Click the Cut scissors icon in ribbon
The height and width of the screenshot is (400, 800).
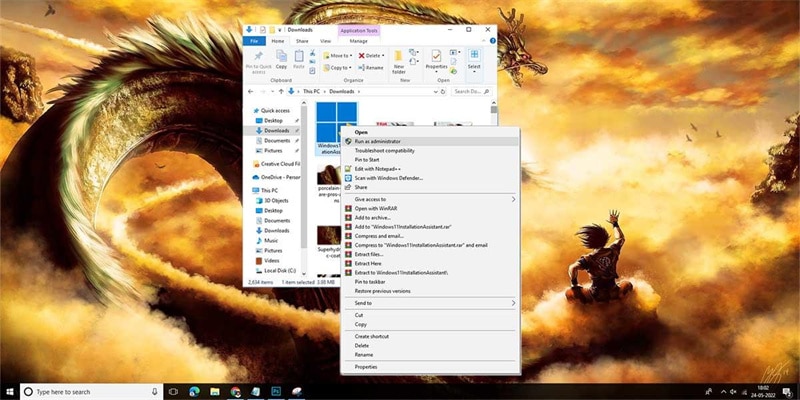point(312,53)
